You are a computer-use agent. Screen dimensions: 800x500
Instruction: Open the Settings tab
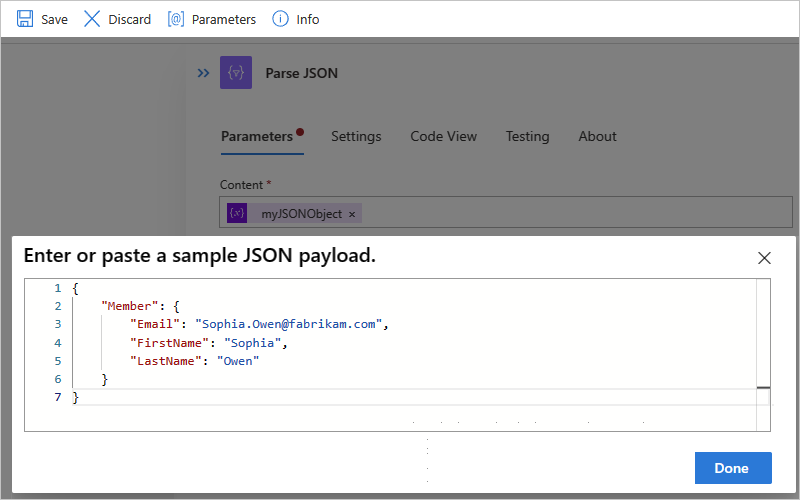356,136
